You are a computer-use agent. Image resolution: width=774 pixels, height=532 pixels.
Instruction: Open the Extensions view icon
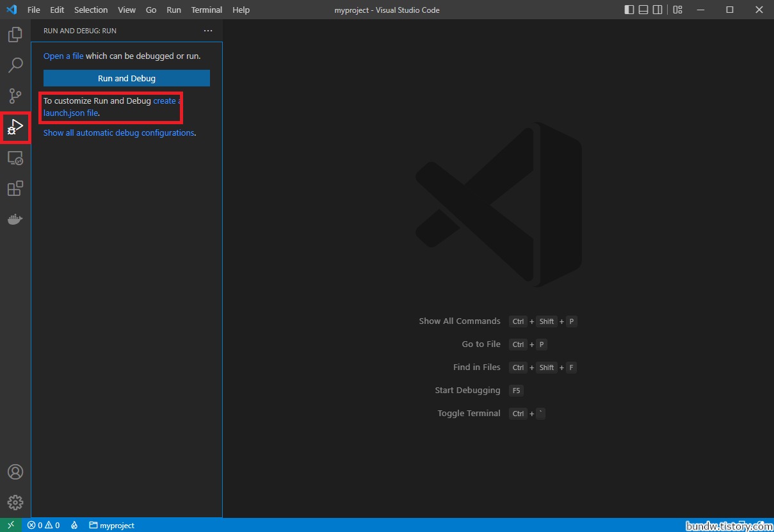coord(15,188)
